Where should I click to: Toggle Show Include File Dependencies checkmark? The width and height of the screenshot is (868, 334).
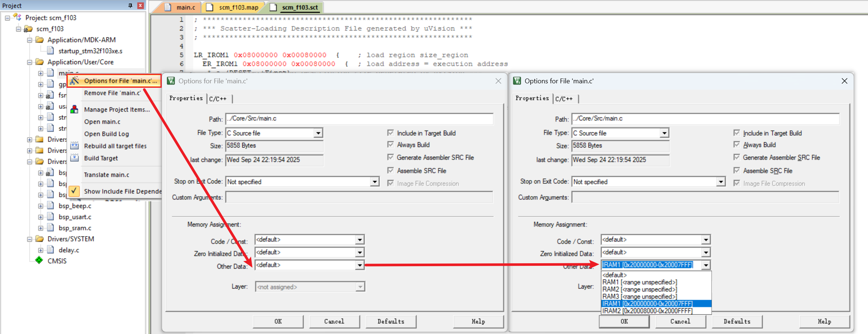[x=74, y=191]
